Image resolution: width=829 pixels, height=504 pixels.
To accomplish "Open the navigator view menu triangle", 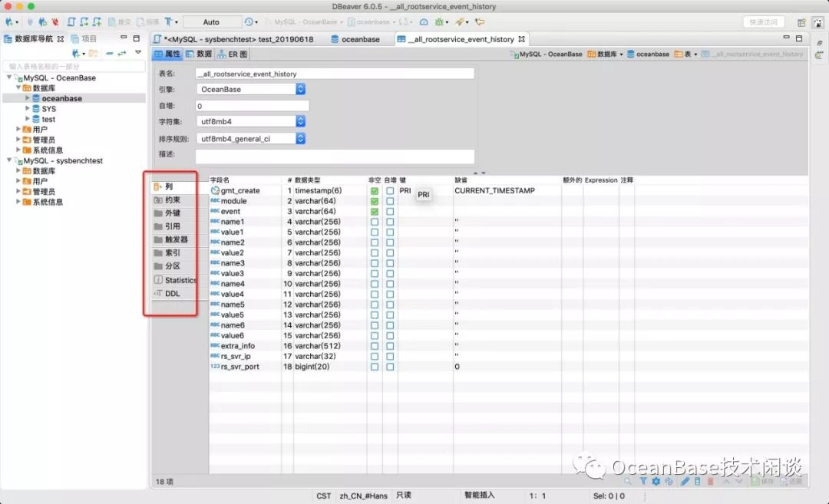I will coord(138,52).
